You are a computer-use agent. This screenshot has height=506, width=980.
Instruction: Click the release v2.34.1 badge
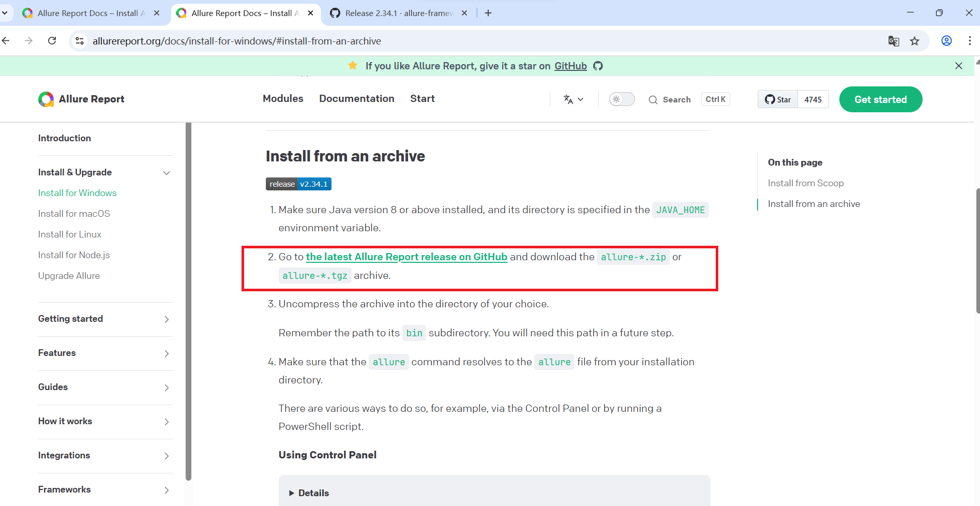pos(298,184)
